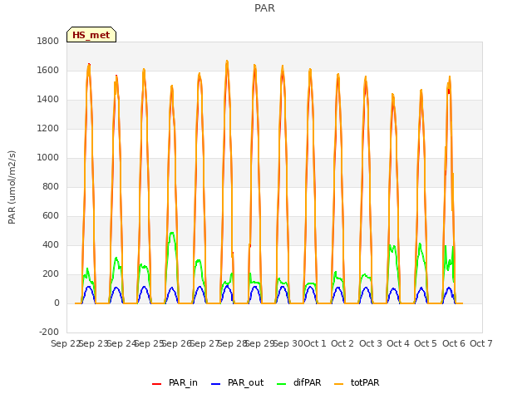Click the Oct 5 x-axis label
This screenshot has width=532, height=399.
[x=426, y=343]
